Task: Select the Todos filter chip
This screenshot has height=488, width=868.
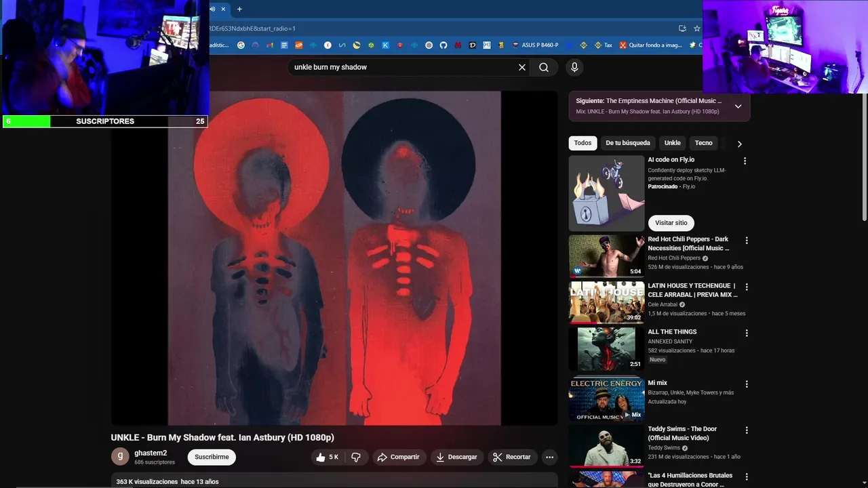Action: [583, 143]
